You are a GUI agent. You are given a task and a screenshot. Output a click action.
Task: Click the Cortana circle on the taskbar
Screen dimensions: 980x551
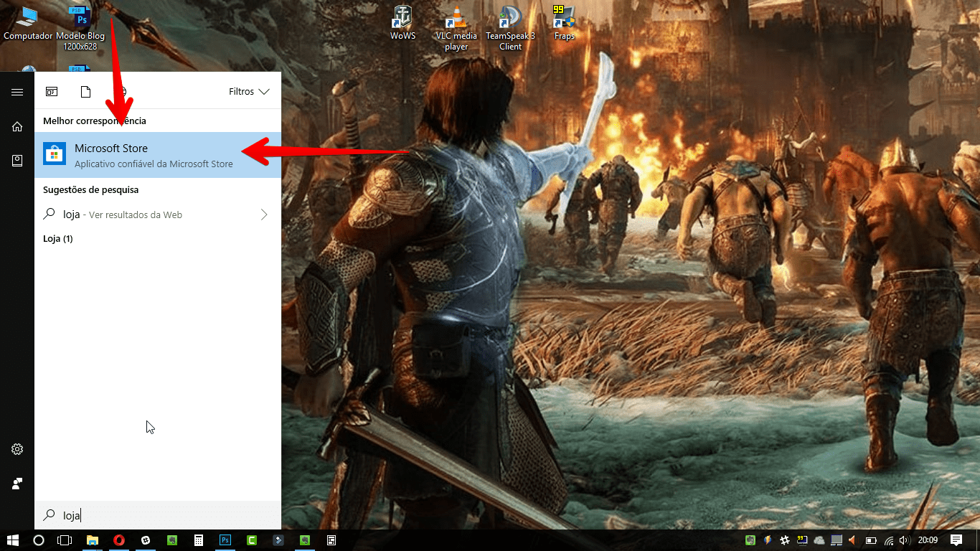tap(39, 540)
